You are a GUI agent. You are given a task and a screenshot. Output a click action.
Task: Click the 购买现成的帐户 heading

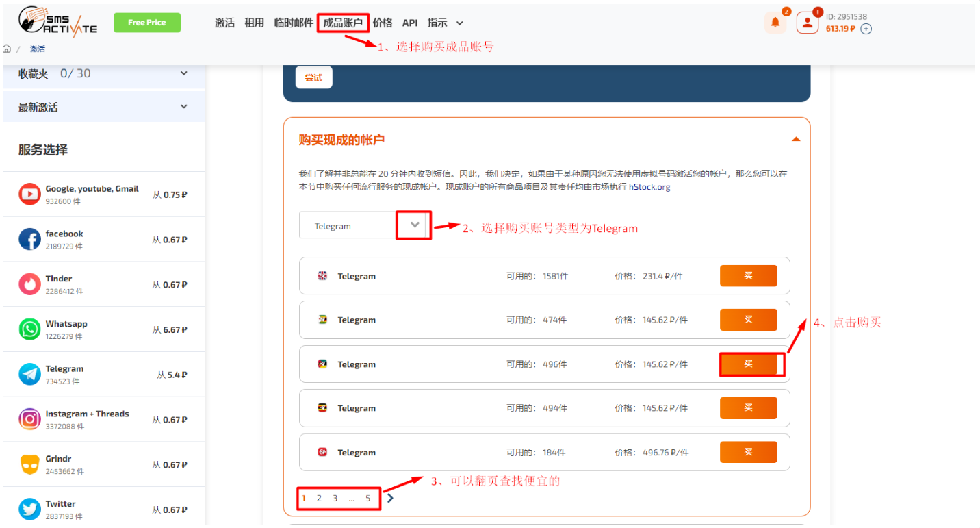pos(341,140)
